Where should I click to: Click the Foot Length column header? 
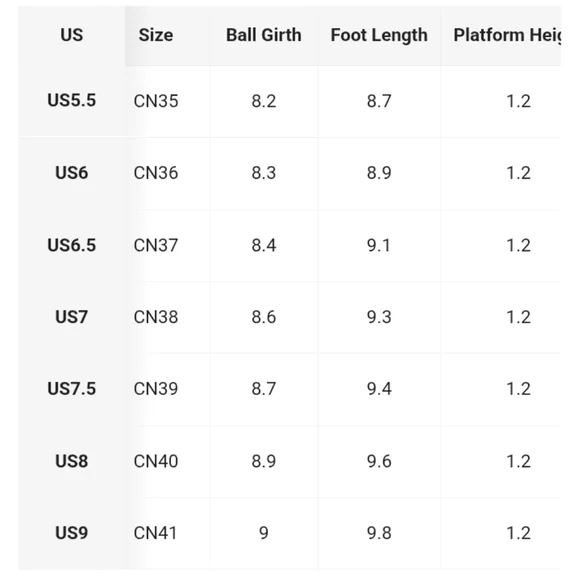click(379, 36)
